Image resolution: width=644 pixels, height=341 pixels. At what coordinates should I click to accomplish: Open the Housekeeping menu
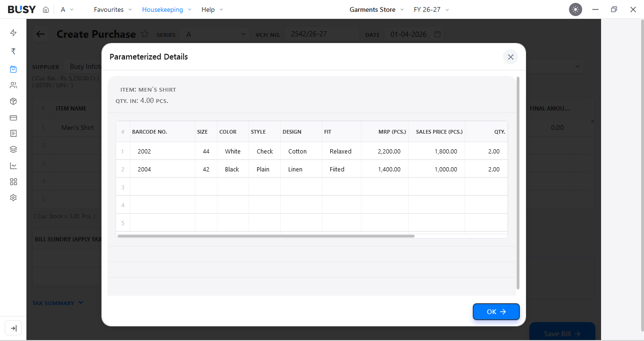click(167, 9)
